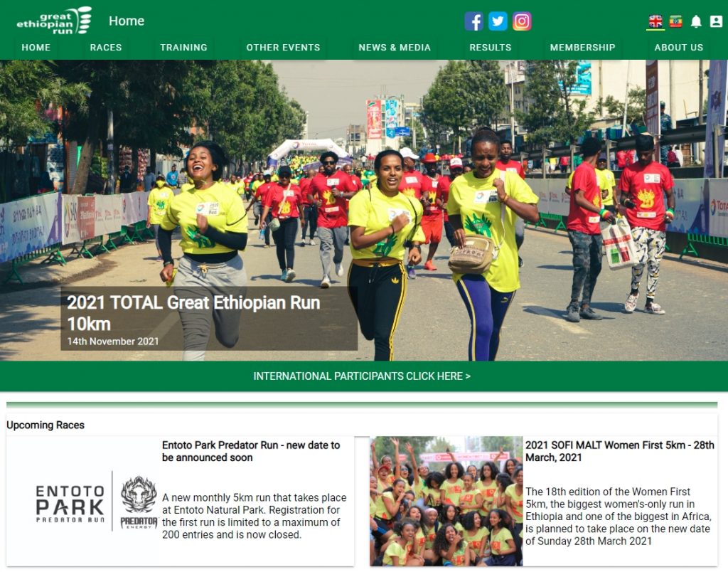Open the TRAINING menu
Viewport: 728px width, 572px height.
184,48
